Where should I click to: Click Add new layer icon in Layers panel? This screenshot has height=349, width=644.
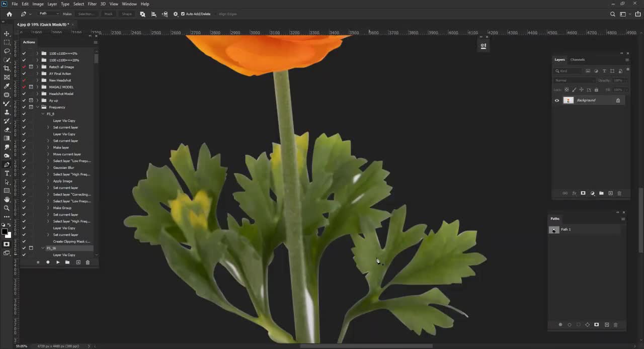pos(610,193)
